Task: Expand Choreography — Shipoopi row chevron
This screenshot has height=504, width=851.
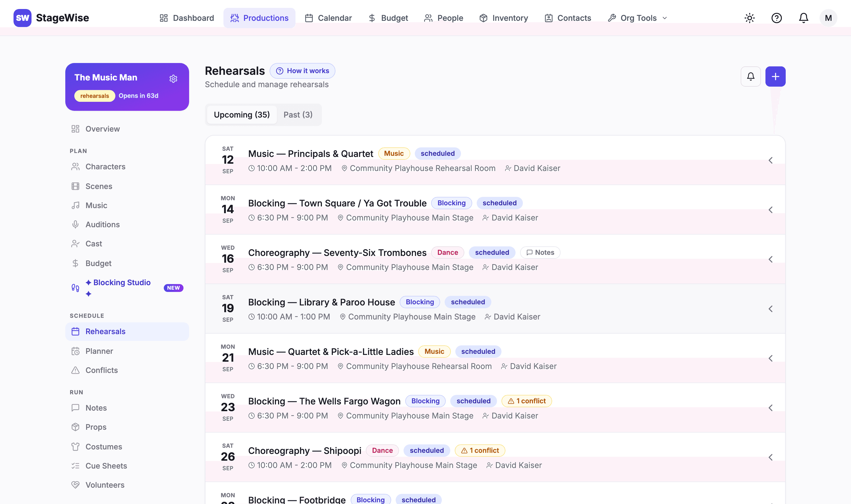Action: (771, 458)
